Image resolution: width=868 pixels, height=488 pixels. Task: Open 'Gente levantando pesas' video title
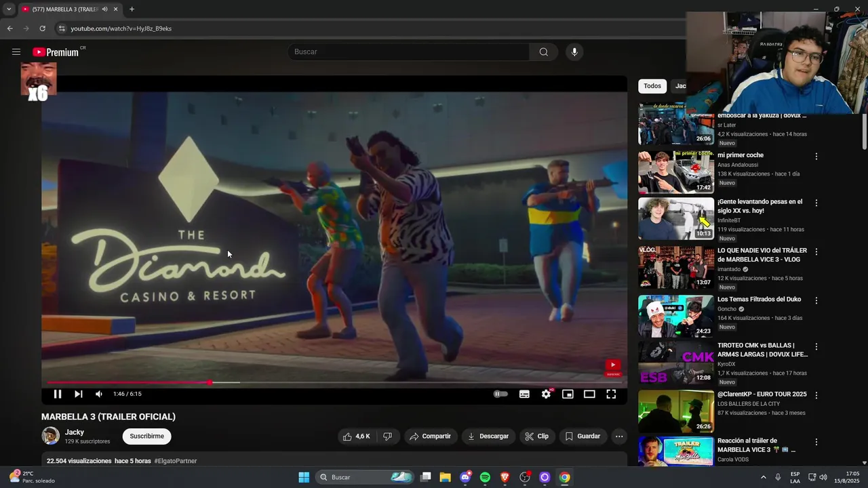click(759, 206)
